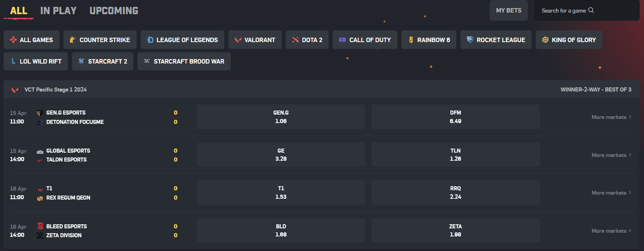The height and width of the screenshot is (251, 644).
Task: Filter games by Rainbow 6
Action: [428, 40]
